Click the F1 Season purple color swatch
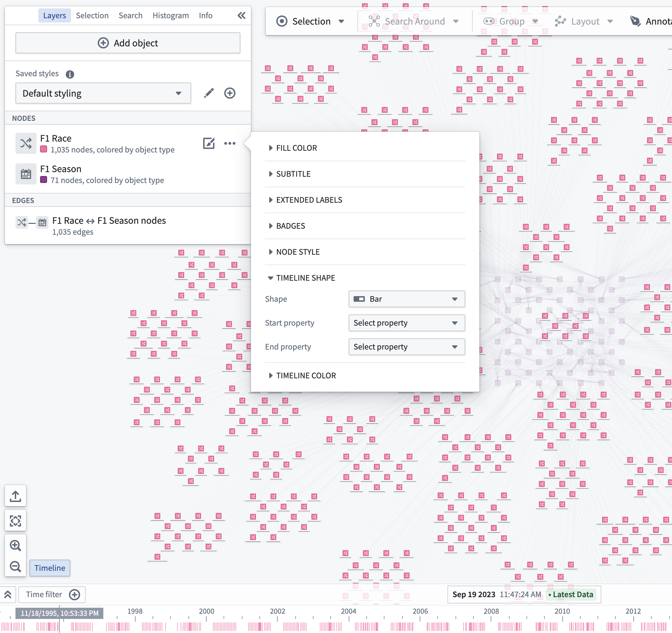The image size is (672, 633). coord(44,180)
